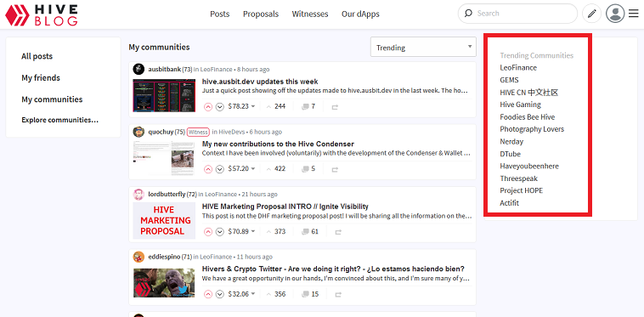Viewport: 644px width, 317px height.
Task: Open comments on ausbitbank's post showing 7
Action: click(308, 106)
